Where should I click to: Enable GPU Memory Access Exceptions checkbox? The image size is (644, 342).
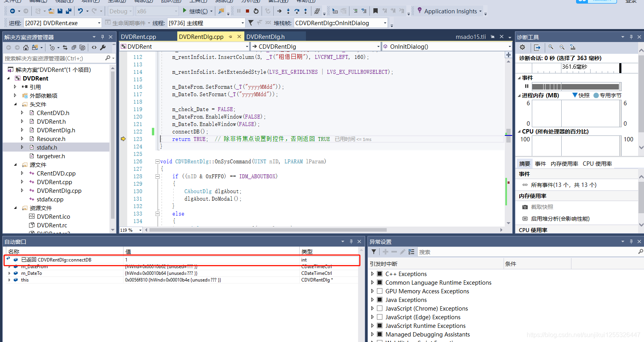tap(380, 291)
